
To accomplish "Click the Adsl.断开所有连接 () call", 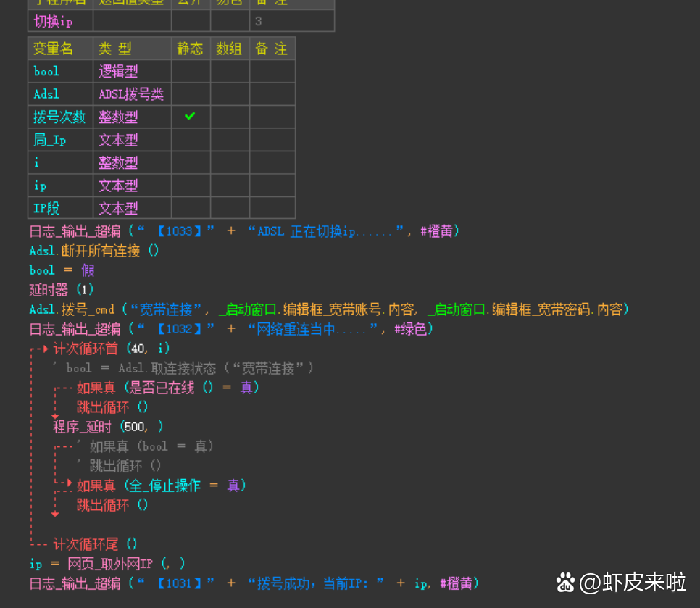I will (94, 251).
